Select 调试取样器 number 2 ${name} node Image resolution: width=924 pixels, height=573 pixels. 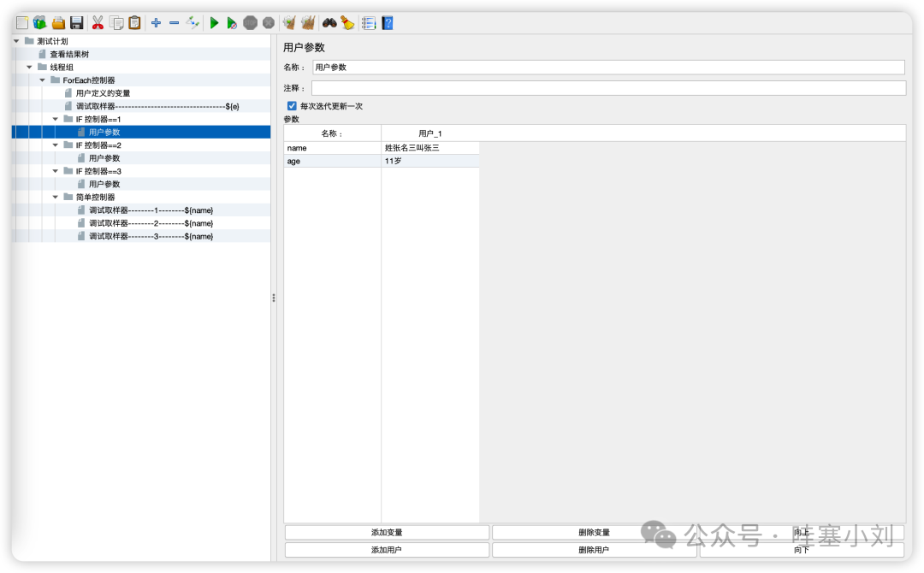pos(151,223)
